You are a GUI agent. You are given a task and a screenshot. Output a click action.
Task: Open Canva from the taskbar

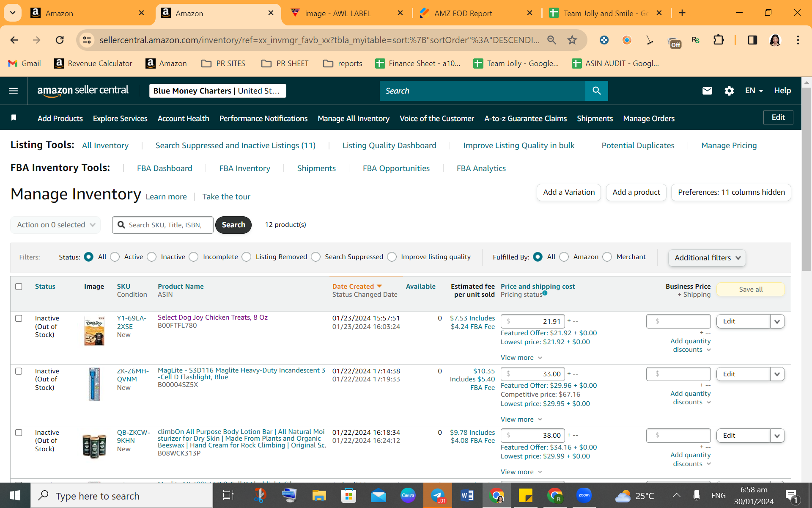[408, 496]
